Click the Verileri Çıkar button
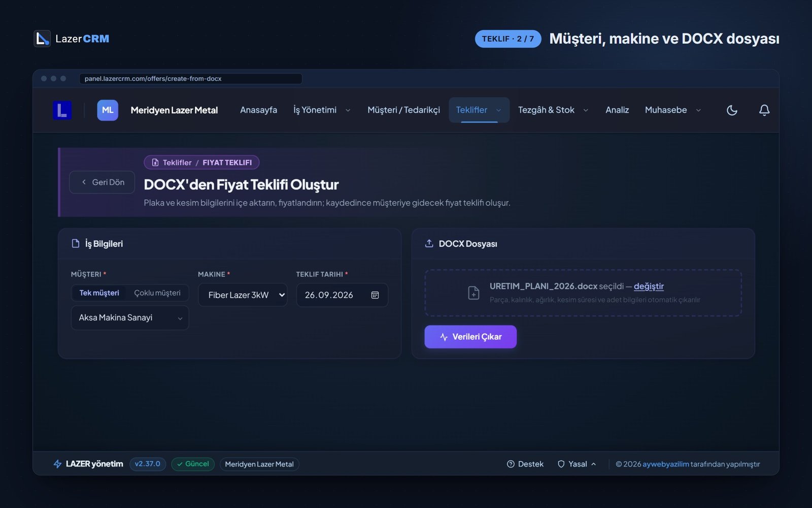 coord(470,337)
